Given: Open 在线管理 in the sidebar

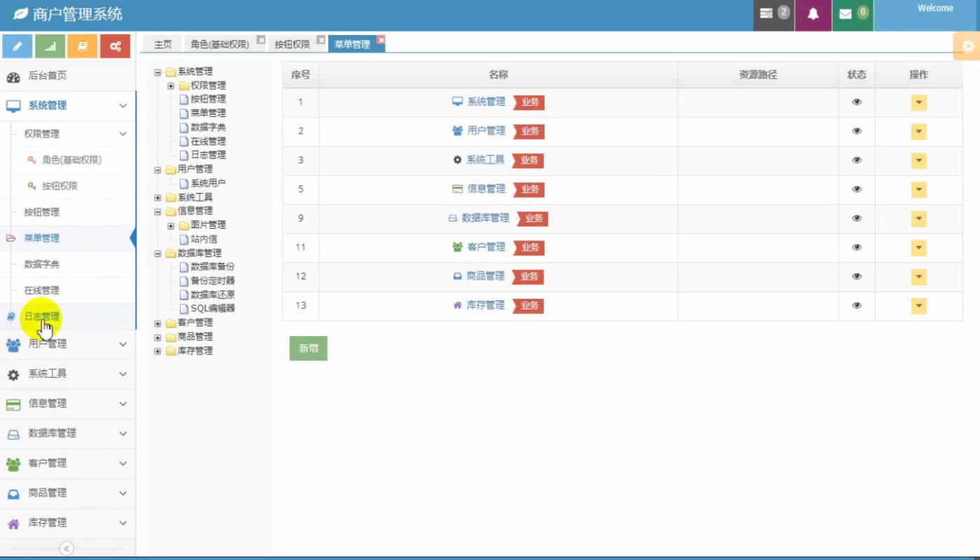Looking at the screenshot, I should pos(41,290).
